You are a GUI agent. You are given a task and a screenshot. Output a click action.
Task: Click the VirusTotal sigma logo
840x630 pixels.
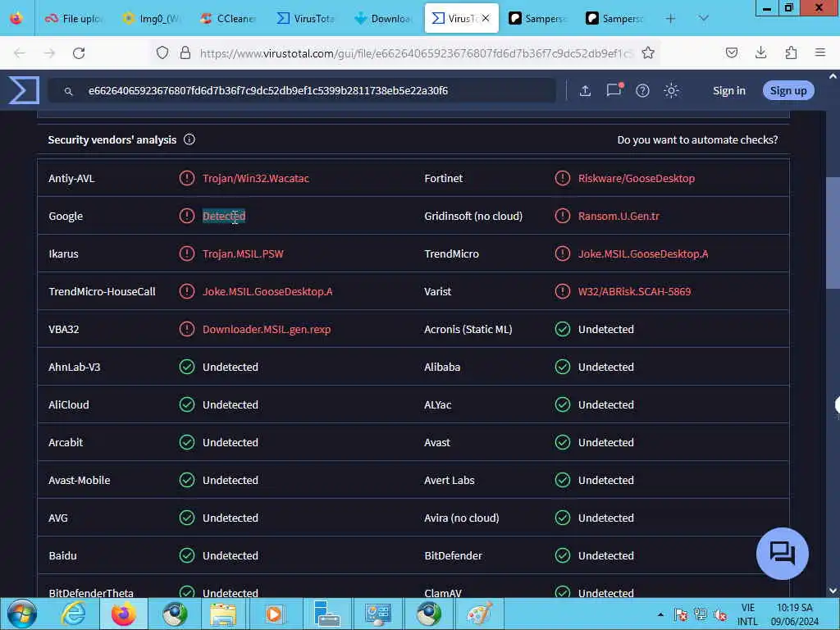pyautogui.click(x=24, y=90)
